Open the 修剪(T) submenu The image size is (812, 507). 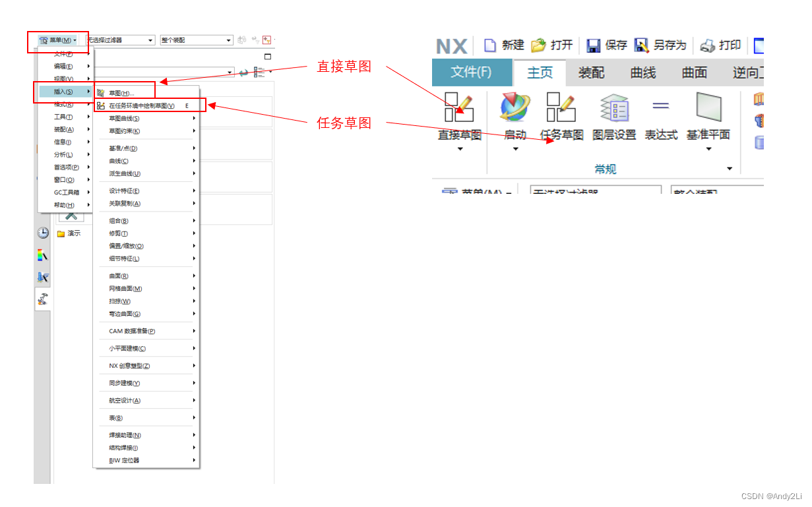146,233
